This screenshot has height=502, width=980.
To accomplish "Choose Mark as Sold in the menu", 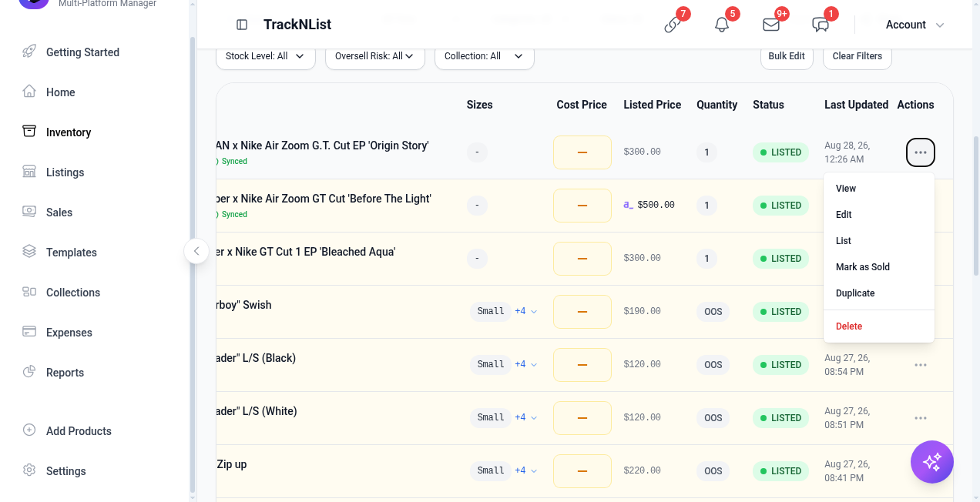I will (x=878, y=267).
